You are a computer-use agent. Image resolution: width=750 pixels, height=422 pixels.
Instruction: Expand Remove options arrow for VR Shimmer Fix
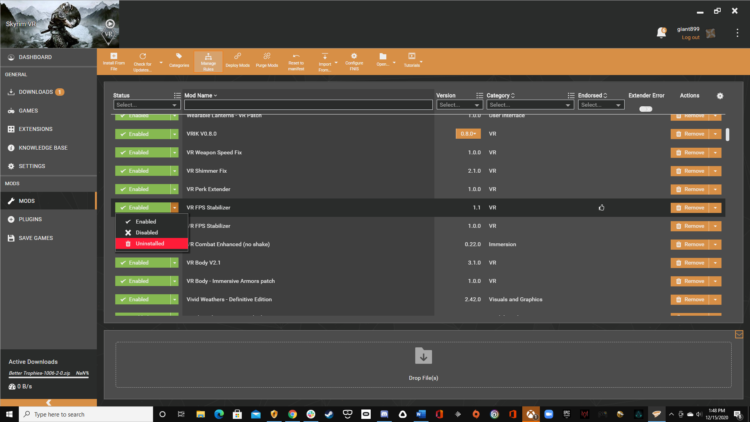[x=716, y=171]
